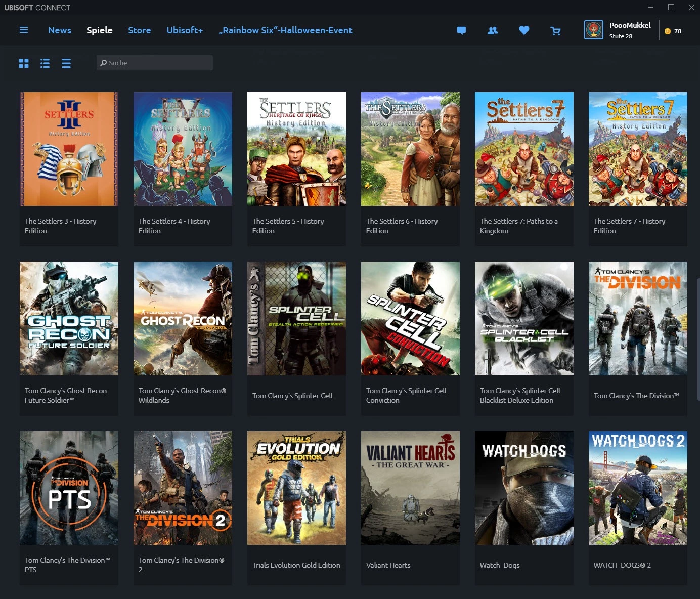700x599 pixels.
Task: Open The Division 2 cover art
Action: (183, 488)
